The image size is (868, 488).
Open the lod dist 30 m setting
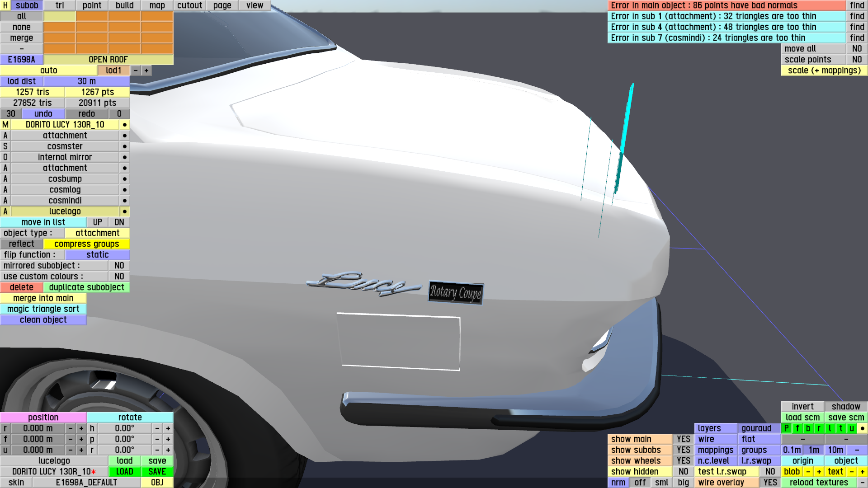[x=86, y=81]
